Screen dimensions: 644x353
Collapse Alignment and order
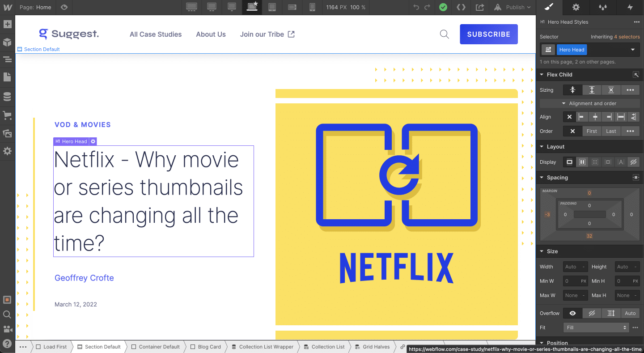589,103
